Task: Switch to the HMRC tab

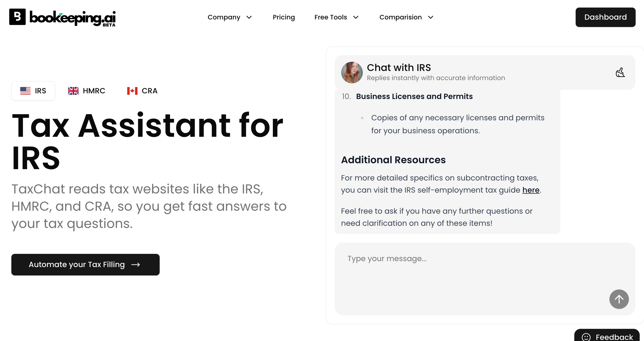Action: (x=86, y=91)
